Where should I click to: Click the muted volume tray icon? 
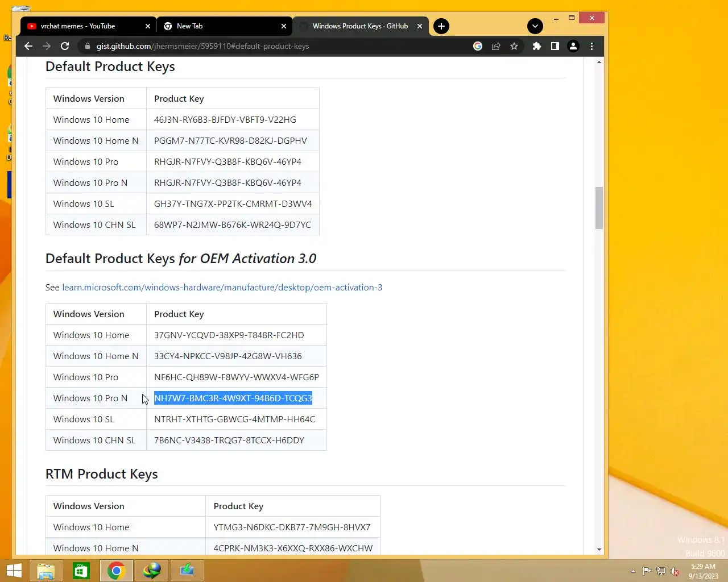coord(675,571)
